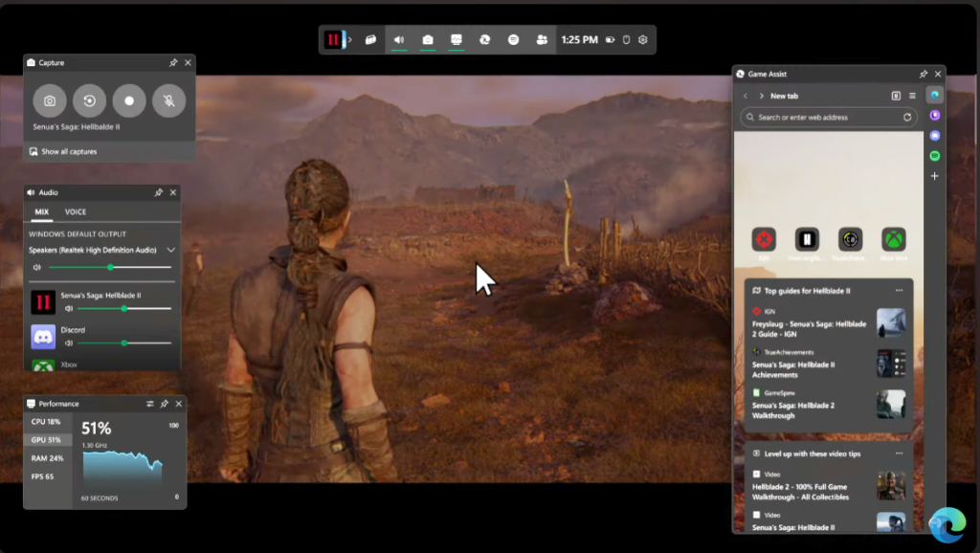980x553 pixels.
Task: Open the widget menu in the Game Bar
Action: tap(370, 40)
